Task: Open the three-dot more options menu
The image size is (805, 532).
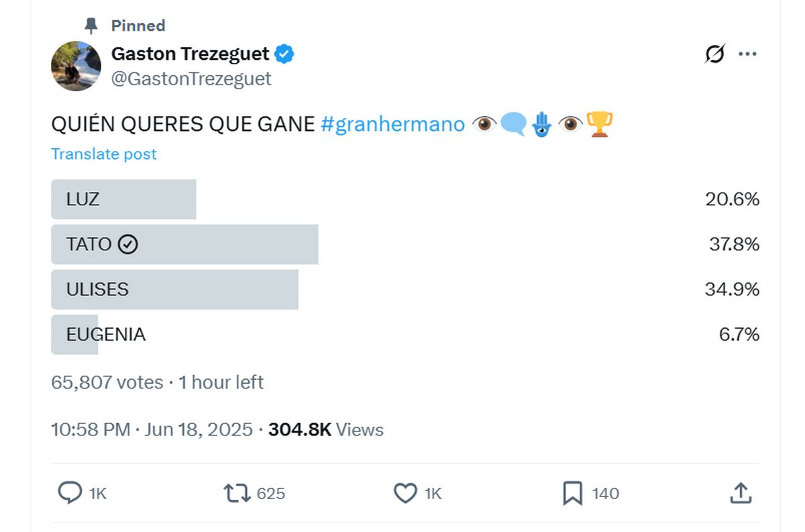Action: click(x=747, y=54)
